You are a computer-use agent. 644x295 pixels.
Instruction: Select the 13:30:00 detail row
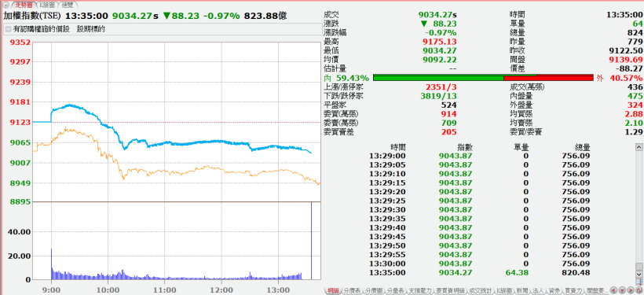[x=480, y=264]
